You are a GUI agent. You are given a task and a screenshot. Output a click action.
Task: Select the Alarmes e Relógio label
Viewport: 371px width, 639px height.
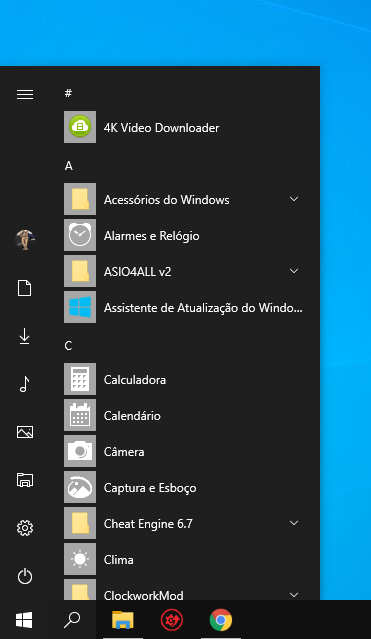point(152,236)
